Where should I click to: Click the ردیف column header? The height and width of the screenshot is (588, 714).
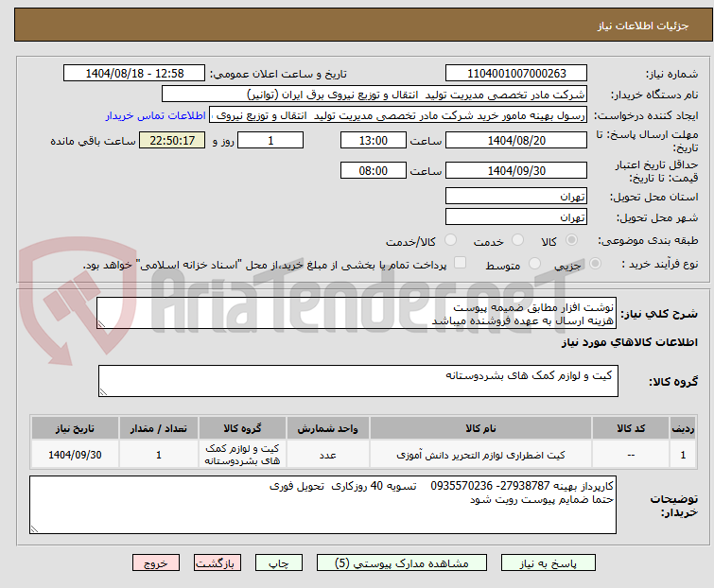(x=683, y=428)
